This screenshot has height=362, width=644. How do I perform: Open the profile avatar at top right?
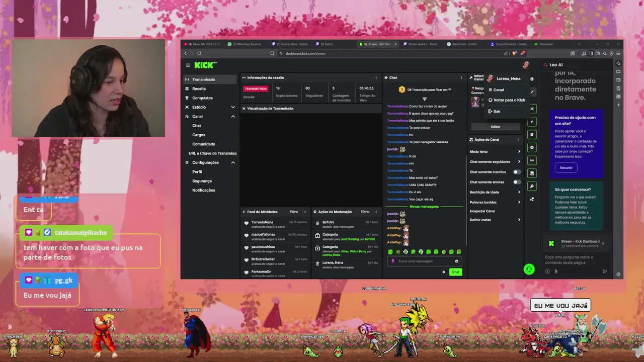(x=526, y=65)
